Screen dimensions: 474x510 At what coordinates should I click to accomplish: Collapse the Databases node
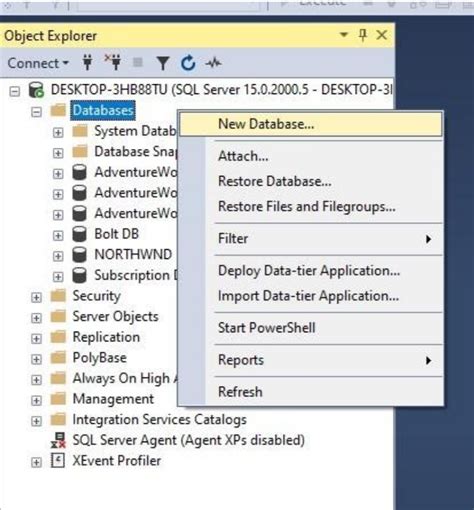click(x=36, y=112)
